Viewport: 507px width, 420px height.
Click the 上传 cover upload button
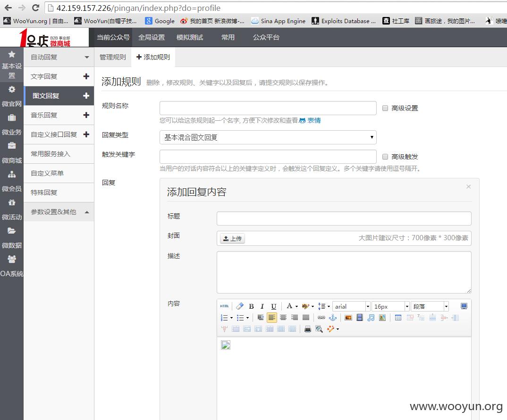[232, 239]
